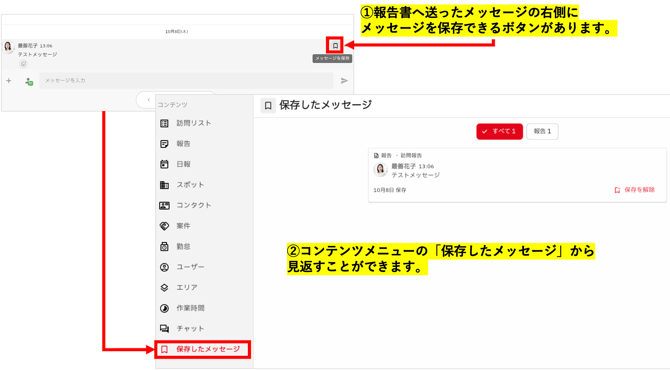
Task: Open the plus attachment icon in chat
Action: point(9,80)
